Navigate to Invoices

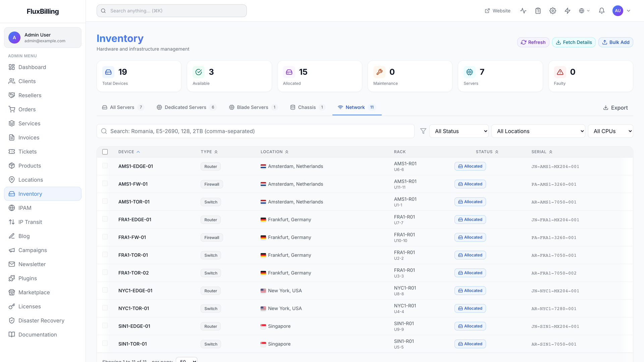[43, 137]
